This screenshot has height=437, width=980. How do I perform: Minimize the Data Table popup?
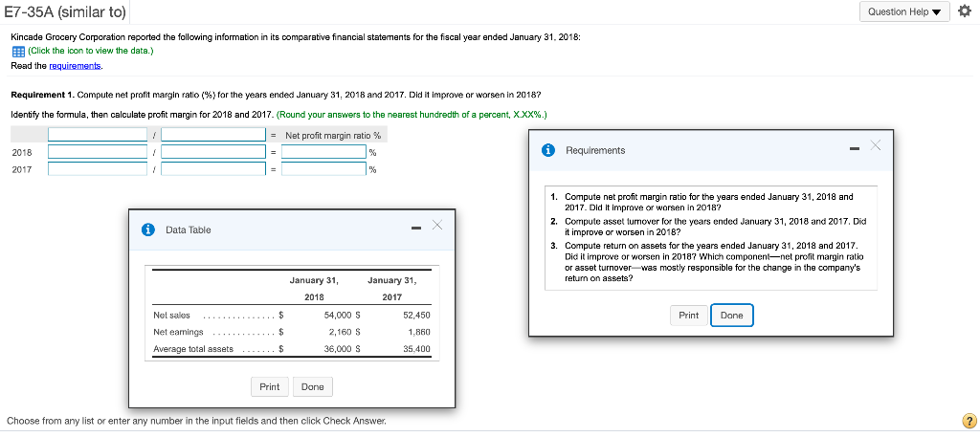tap(416, 229)
